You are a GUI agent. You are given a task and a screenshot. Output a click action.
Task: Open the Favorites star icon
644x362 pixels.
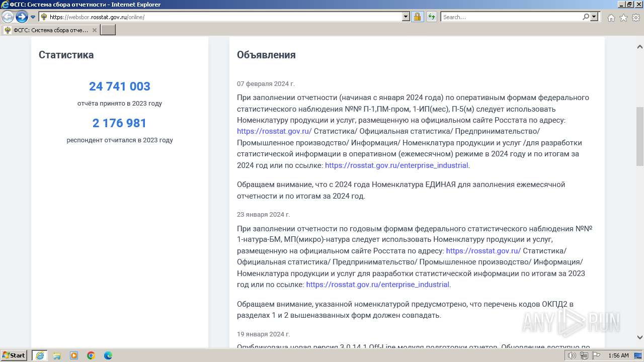click(x=623, y=18)
